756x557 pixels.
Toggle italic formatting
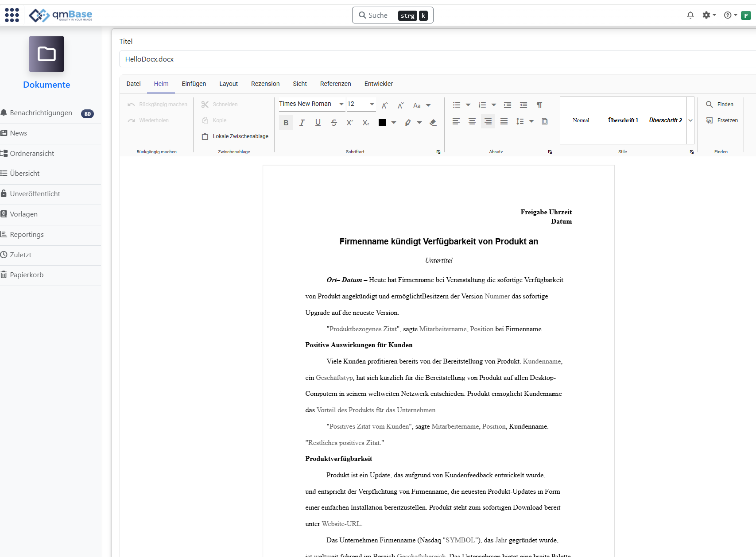coord(302,123)
